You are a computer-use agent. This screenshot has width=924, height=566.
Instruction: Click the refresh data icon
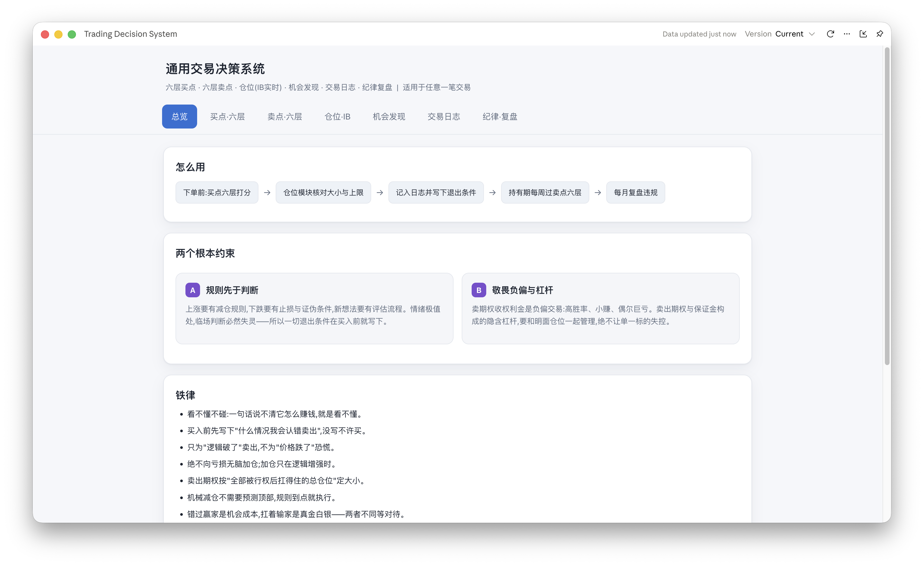[830, 34]
